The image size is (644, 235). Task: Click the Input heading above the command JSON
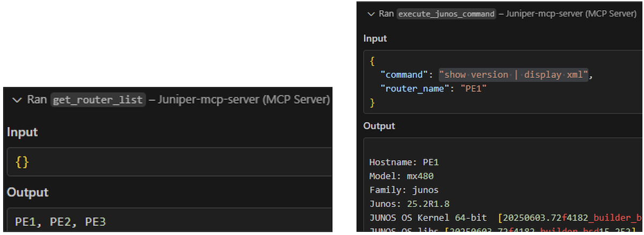(375, 39)
